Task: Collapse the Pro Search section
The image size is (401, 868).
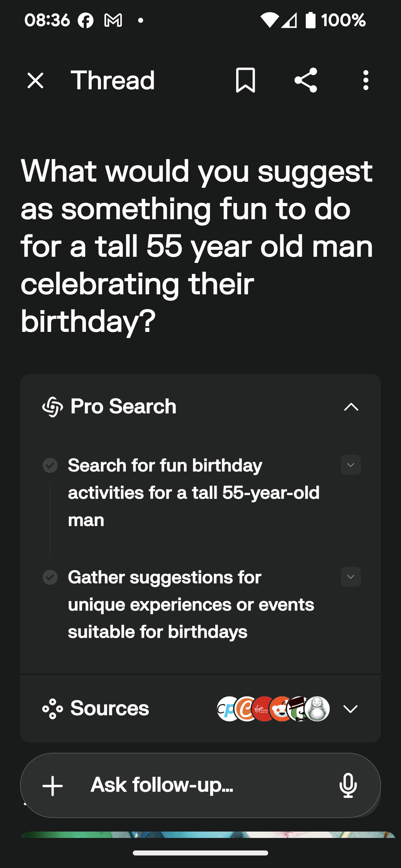Action: point(351,407)
